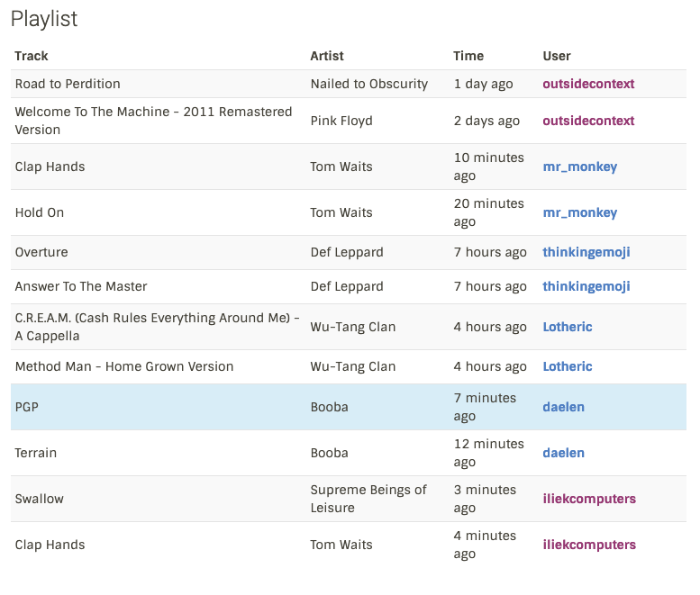Viewport: 700px width, 595px height.
Task: Visit Lotheric profile on Method Man row
Action: click(568, 366)
